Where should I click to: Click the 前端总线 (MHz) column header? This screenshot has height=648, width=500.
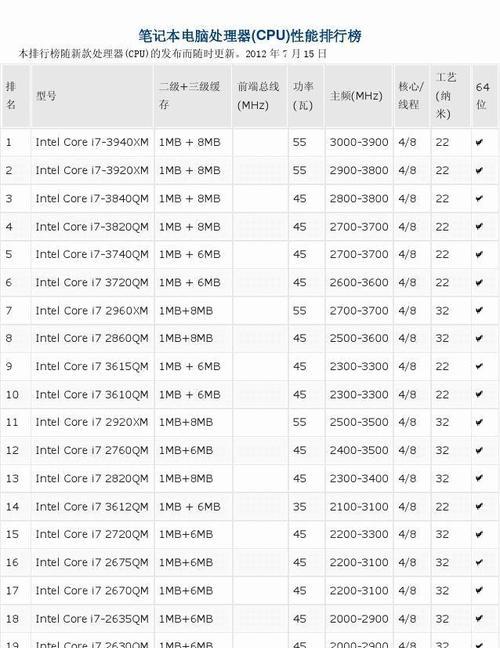pyautogui.click(x=258, y=95)
